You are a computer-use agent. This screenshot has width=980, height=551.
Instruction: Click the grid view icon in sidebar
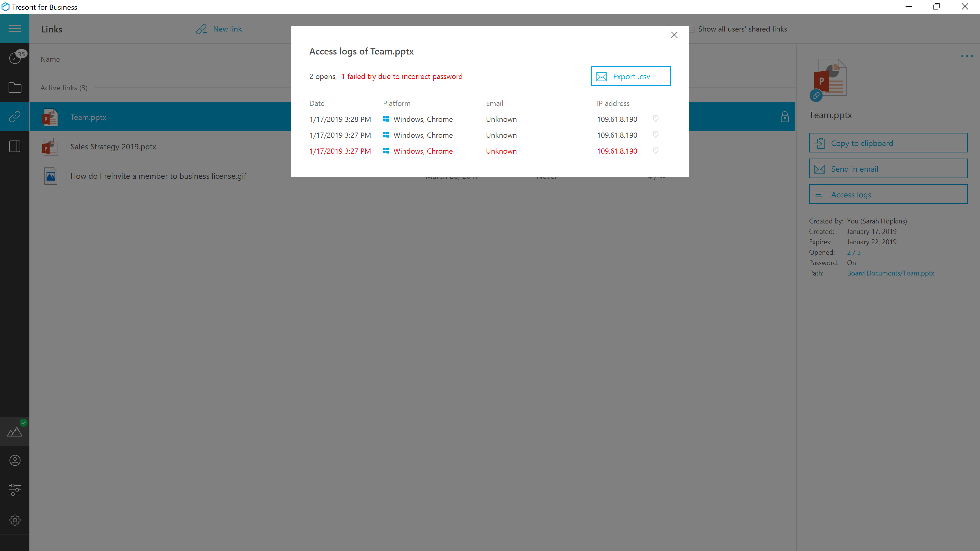15,147
